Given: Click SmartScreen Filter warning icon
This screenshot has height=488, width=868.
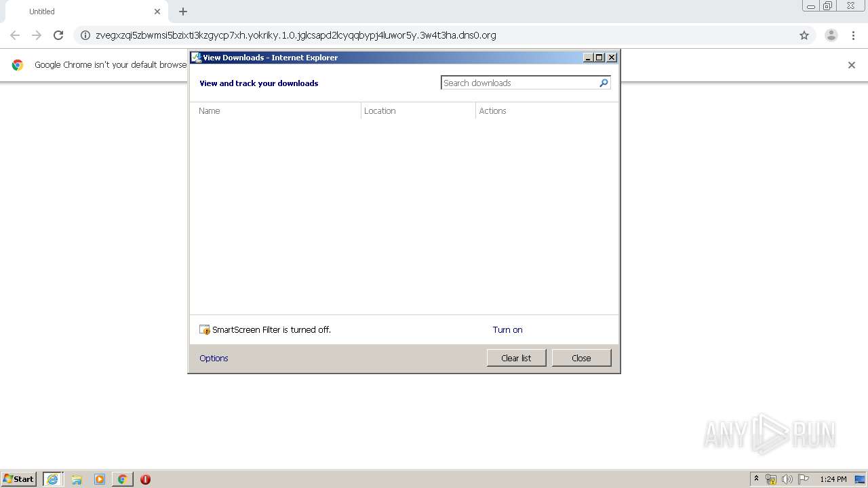Looking at the screenshot, I should [x=205, y=330].
